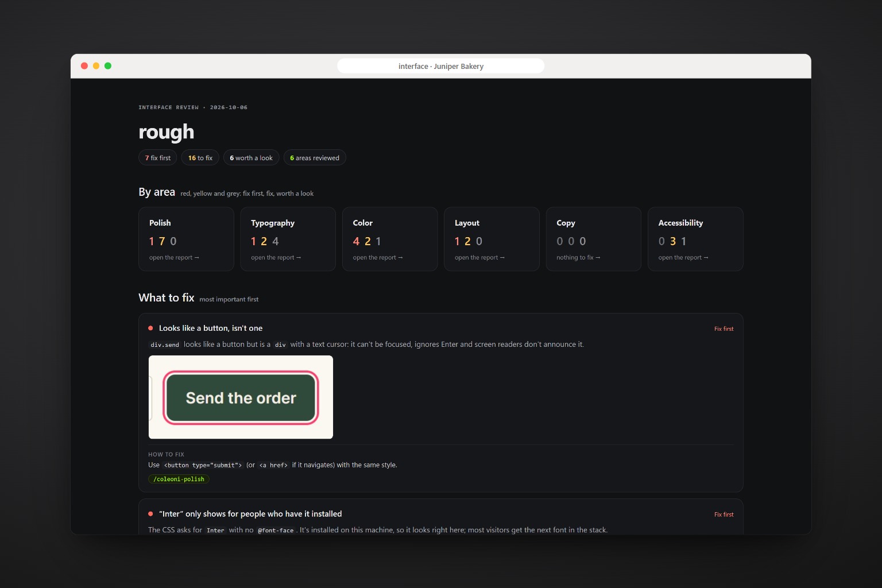Click the '6 areas reviewed' pill
The width and height of the screenshot is (882, 588).
point(315,158)
